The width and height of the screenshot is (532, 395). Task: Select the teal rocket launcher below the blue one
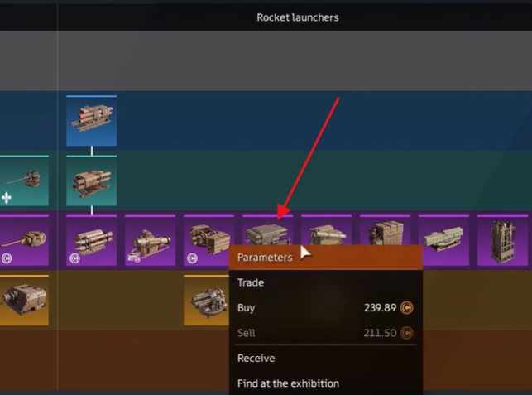coord(92,181)
